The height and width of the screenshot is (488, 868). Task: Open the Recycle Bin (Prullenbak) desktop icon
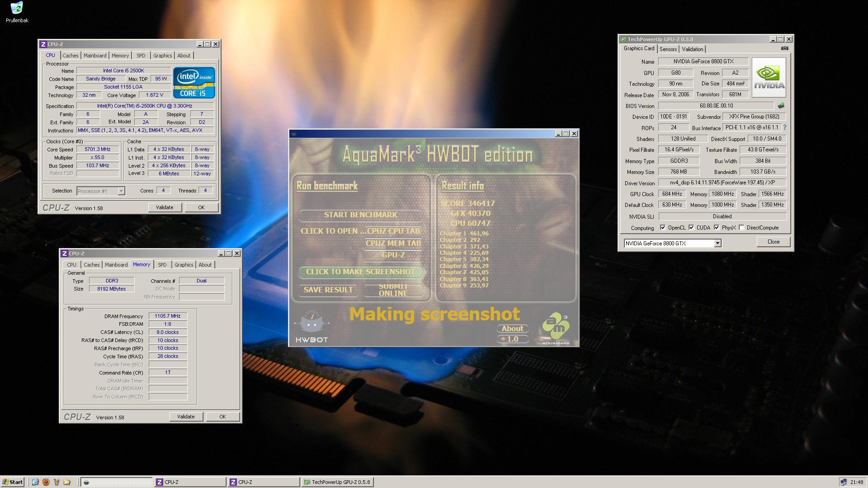click(x=17, y=12)
